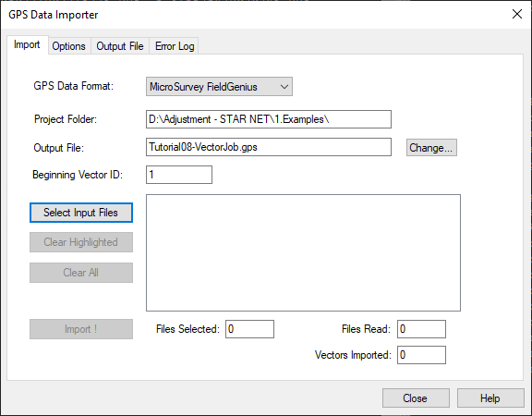The height and width of the screenshot is (416, 532).
Task: Click the Change... button for the output file
Action: point(431,147)
